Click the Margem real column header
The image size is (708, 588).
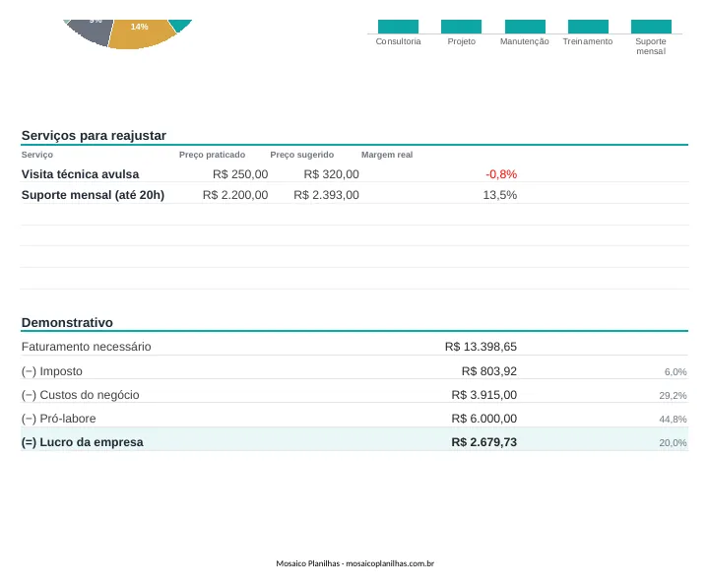387,155
